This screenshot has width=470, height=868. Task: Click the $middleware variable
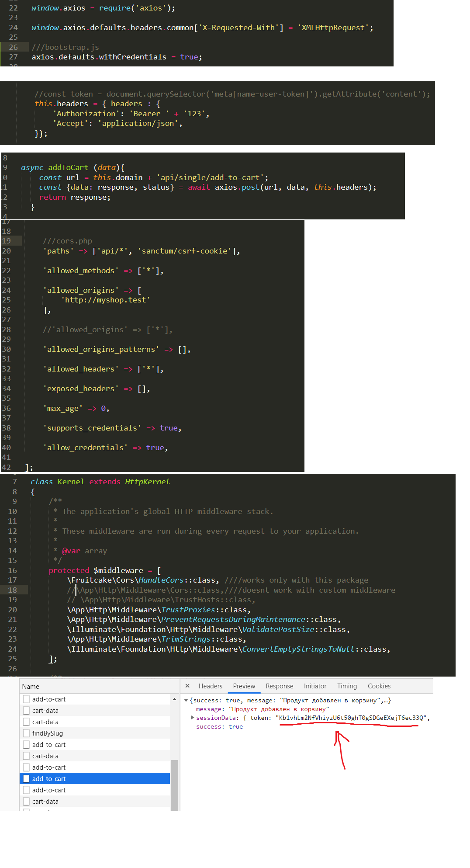(x=118, y=570)
